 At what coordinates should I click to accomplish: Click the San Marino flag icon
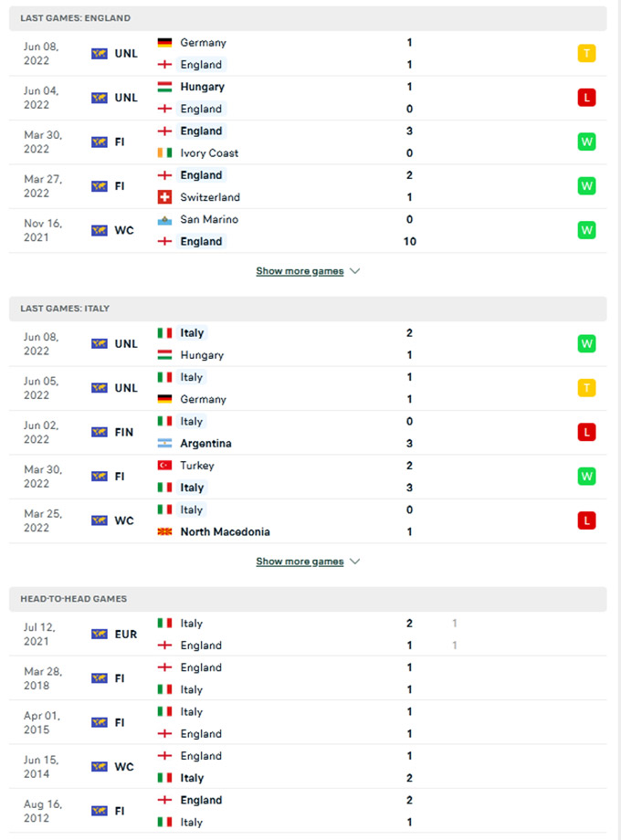[165, 219]
